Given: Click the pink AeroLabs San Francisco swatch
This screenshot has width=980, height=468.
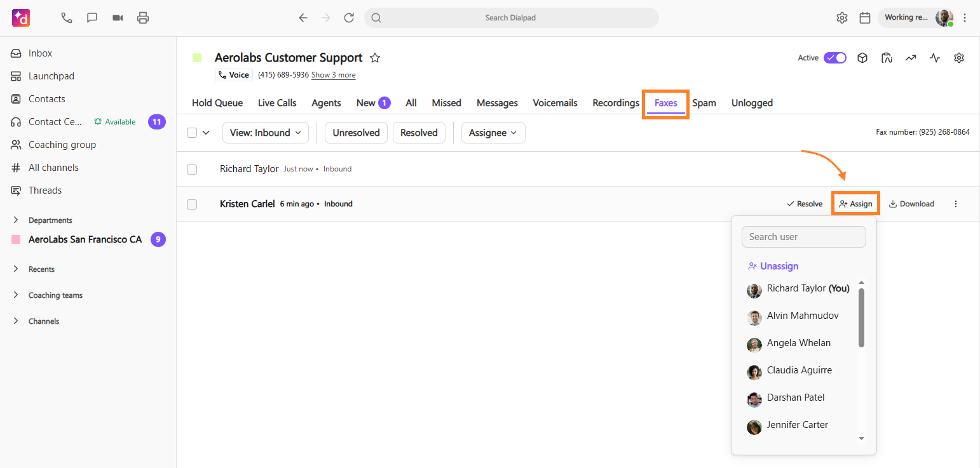Looking at the screenshot, I should coord(16,239).
